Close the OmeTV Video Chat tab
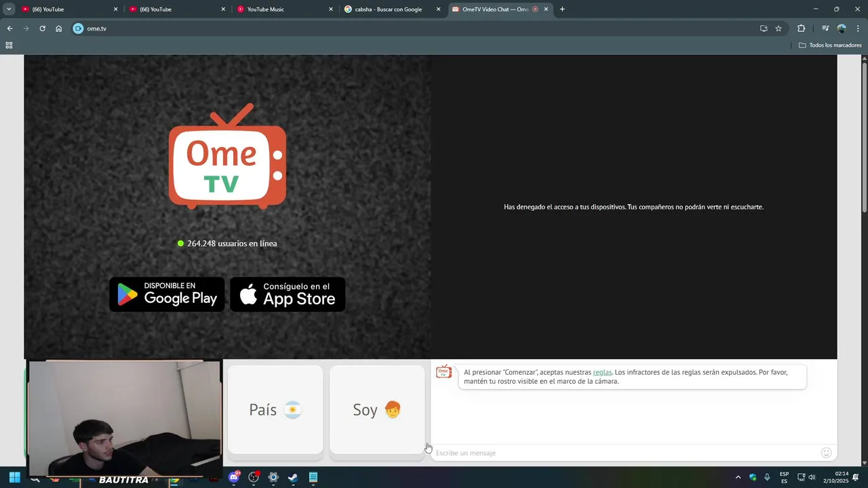This screenshot has width=868, height=488. pos(546,9)
